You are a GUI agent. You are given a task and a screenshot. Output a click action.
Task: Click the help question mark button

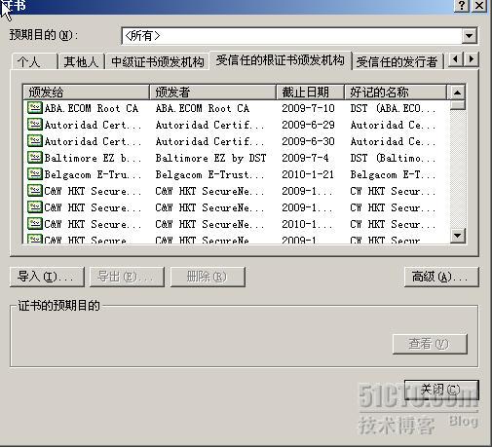(462, 6)
